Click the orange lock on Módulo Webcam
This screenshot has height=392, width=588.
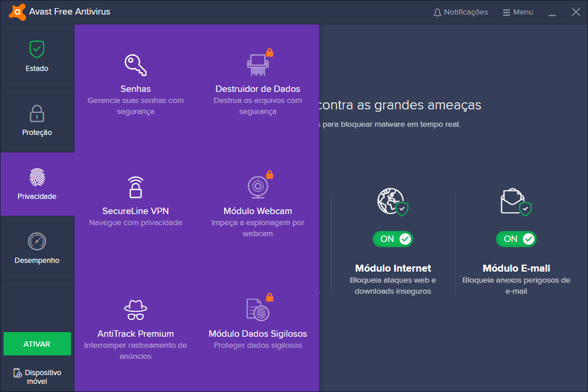(270, 174)
